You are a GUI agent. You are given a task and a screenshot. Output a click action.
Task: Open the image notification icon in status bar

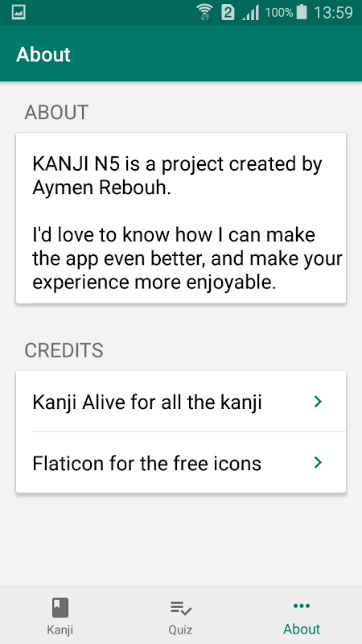pos(19,12)
